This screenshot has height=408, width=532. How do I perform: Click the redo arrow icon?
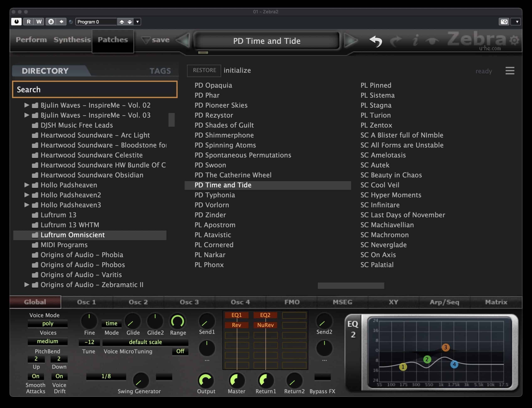coord(396,41)
